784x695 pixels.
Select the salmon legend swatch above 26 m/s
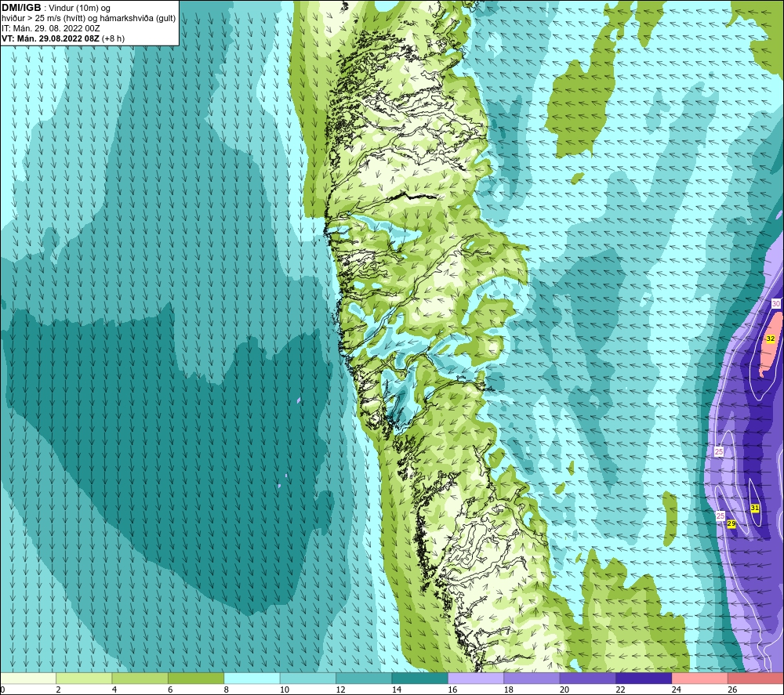coord(756,678)
